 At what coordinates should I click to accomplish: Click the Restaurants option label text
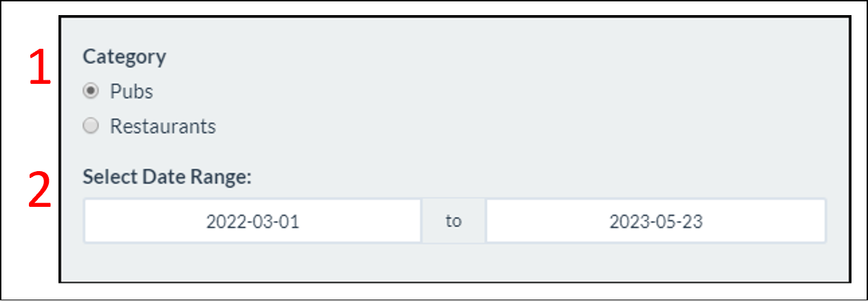[x=163, y=126]
